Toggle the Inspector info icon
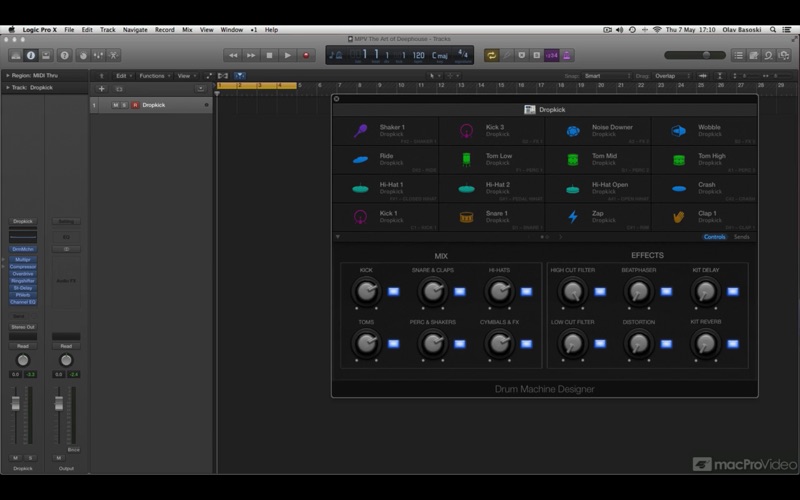Viewport: 800px width, 500px height. click(31, 55)
